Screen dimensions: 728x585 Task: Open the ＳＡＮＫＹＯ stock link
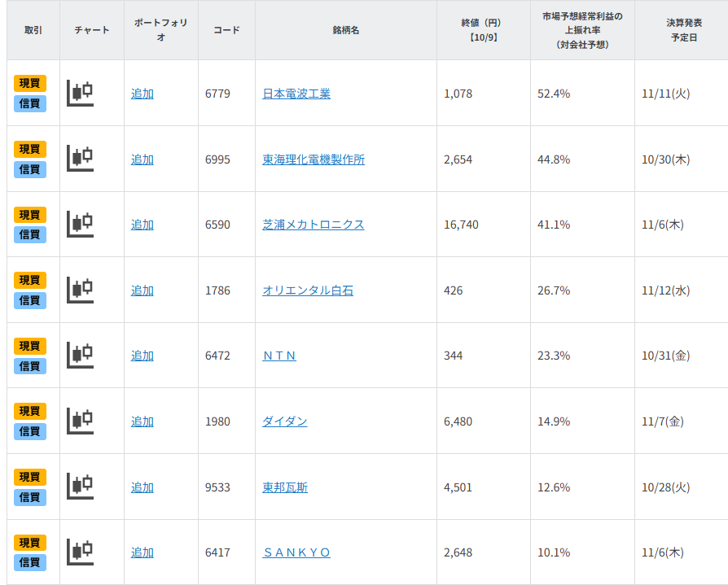point(296,552)
